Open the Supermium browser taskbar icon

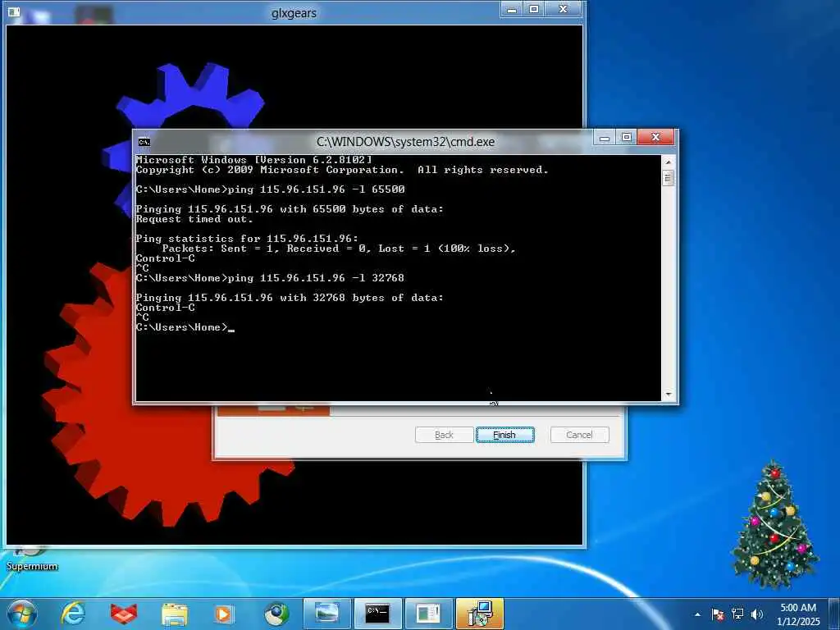coord(276,614)
